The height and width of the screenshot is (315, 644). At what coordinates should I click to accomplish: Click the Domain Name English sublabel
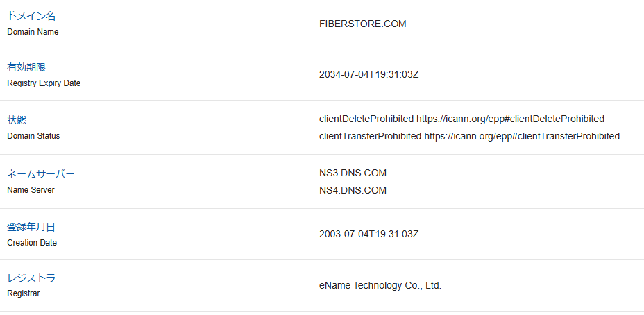click(33, 32)
